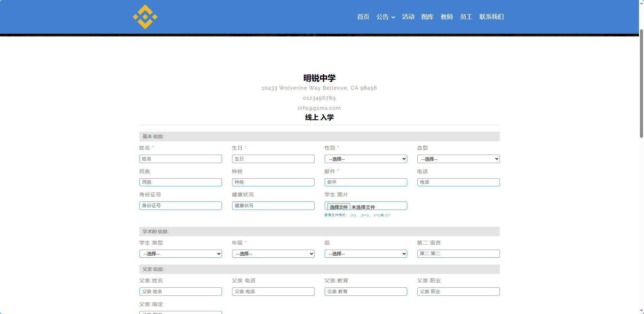
Task: Navigate to 联系我们 page
Action: pyautogui.click(x=491, y=17)
